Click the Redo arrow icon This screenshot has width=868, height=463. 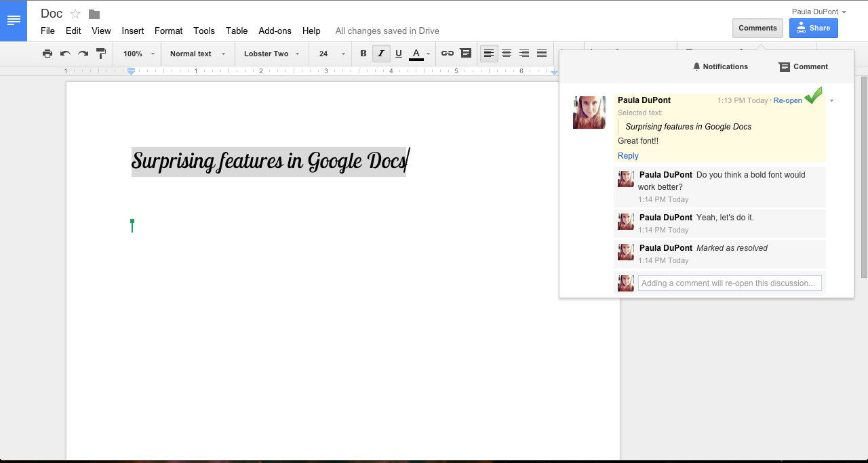83,54
